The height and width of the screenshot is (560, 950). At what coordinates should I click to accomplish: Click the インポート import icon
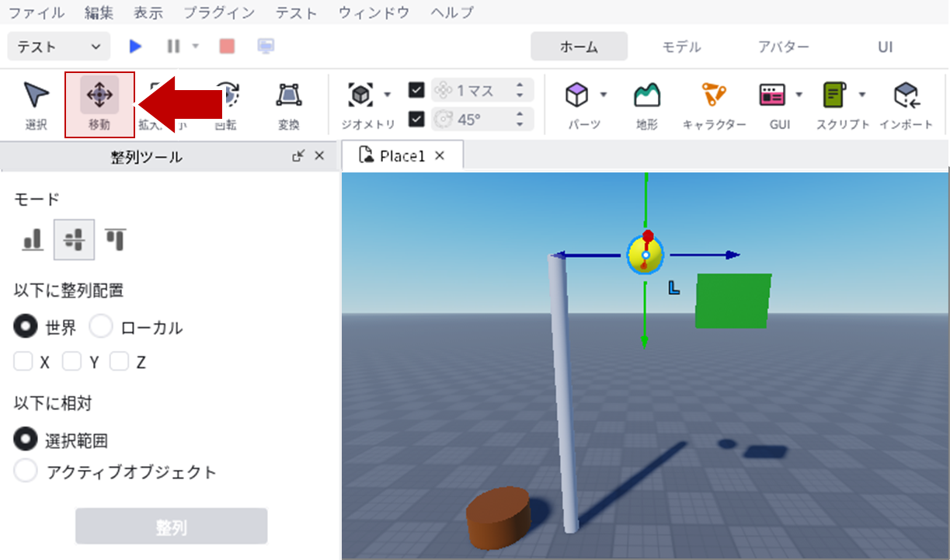pos(907,95)
